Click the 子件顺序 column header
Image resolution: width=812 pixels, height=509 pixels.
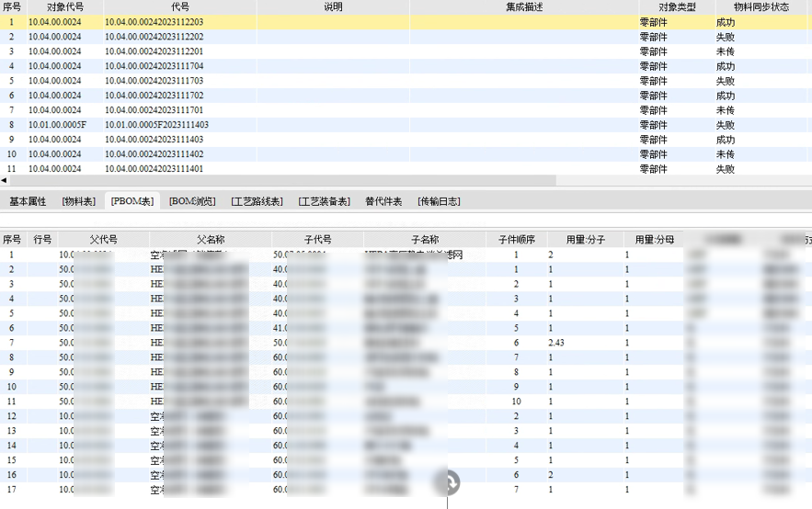pos(516,240)
